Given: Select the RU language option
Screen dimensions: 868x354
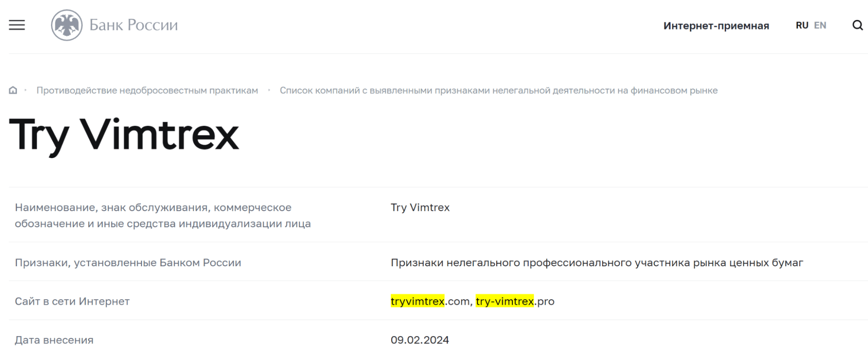Looking at the screenshot, I should 802,25.
